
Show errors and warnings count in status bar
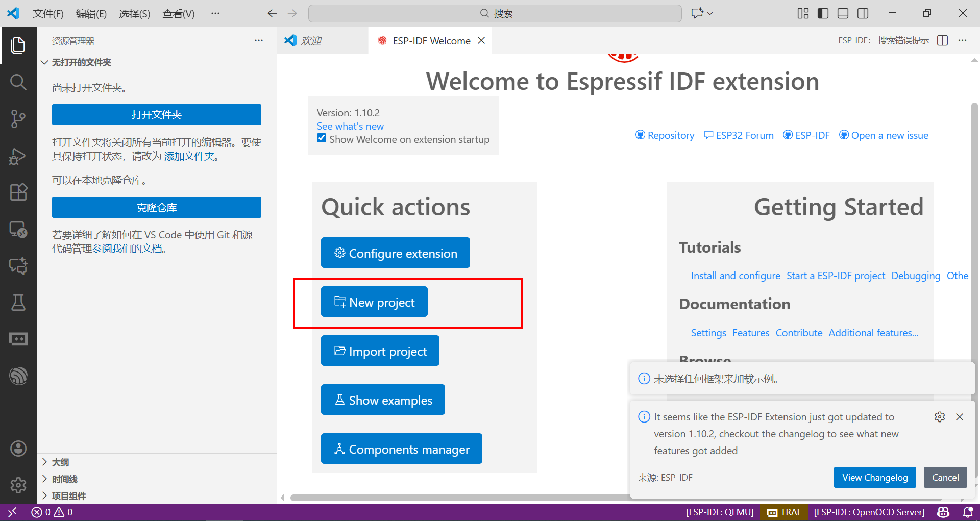(x=52, y=512)
